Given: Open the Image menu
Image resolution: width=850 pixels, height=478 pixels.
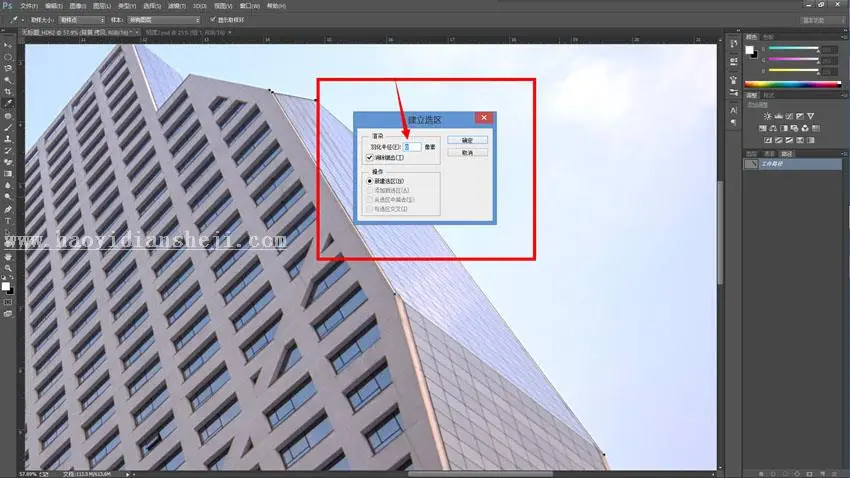Looking at the screenshot, I should [x=78, y=6].
